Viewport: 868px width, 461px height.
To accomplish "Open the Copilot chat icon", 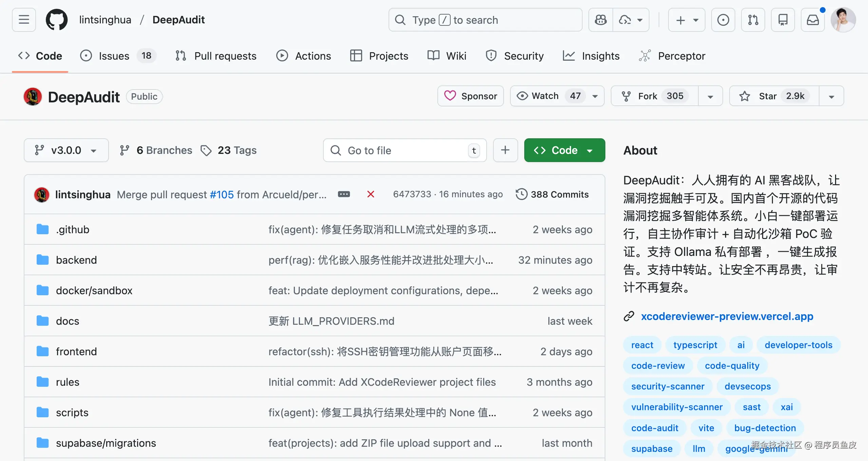I will [601, 20].
